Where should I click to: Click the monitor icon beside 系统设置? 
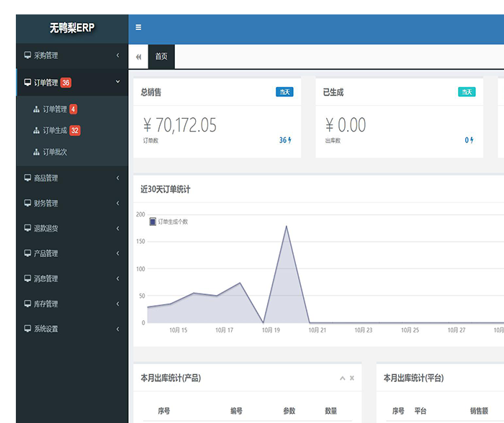(27, 329)
